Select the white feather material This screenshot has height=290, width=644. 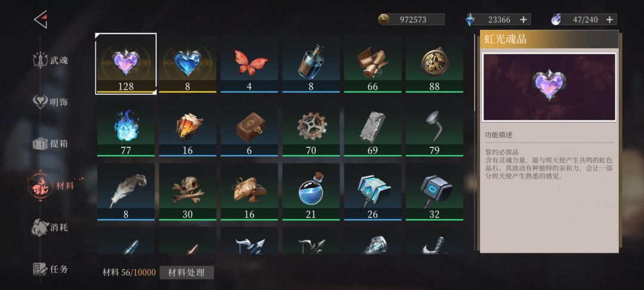click(126, 192)
